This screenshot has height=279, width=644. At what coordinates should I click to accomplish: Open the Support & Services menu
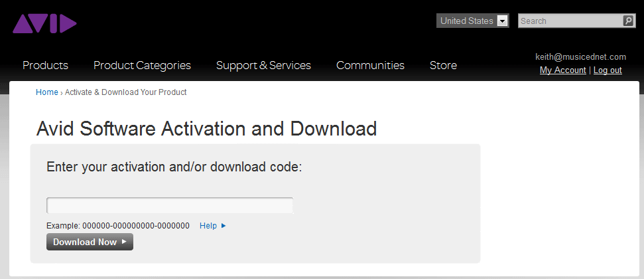point(263,65)
